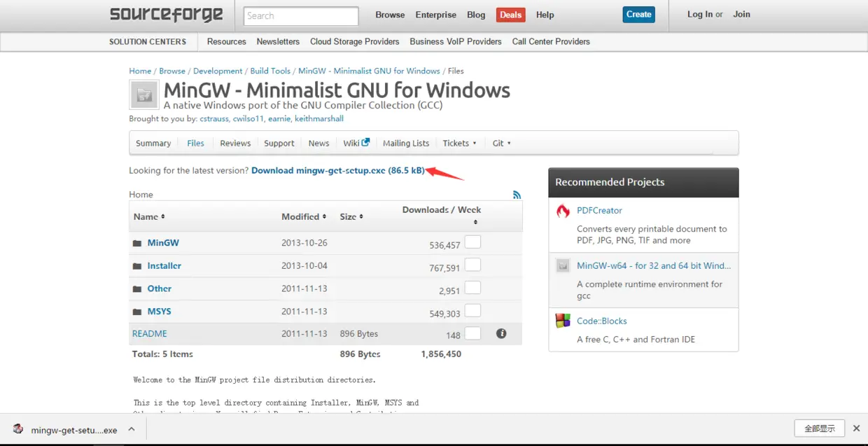The width and height of the screenshot is (868, 446).
Task: Open Browse in the top navigation
Action: click(390, 15)
